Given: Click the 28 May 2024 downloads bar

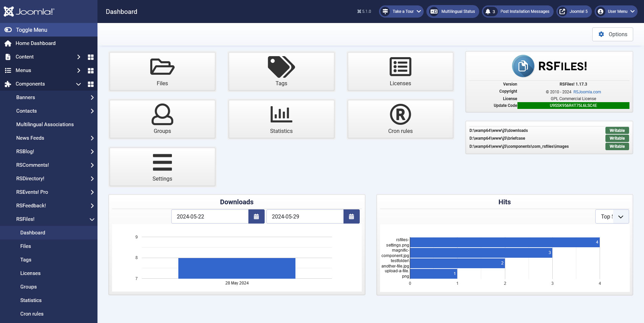Looking at the screenshot, I should tap(237, 268).
